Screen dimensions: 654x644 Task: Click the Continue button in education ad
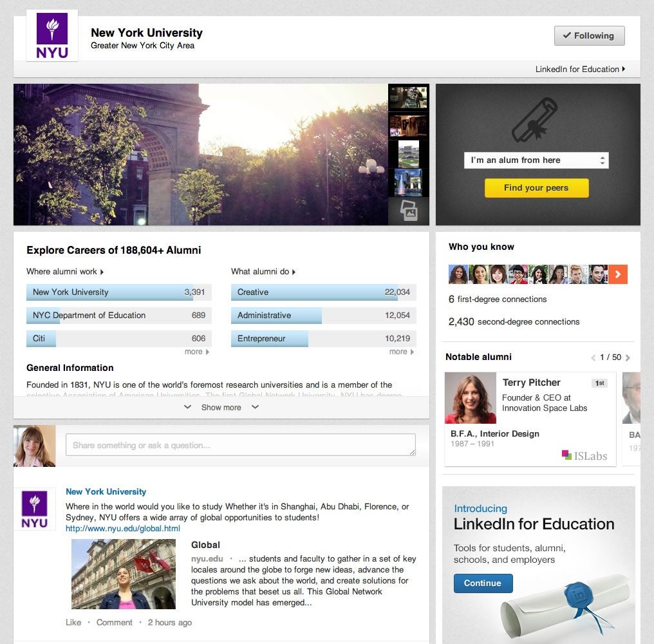click(x=483, y=583)
